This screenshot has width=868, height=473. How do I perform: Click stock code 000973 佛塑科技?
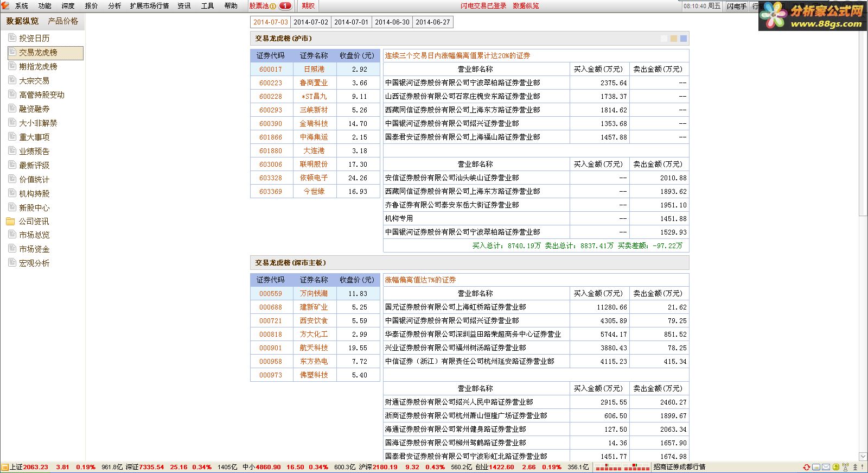point(271,375)
